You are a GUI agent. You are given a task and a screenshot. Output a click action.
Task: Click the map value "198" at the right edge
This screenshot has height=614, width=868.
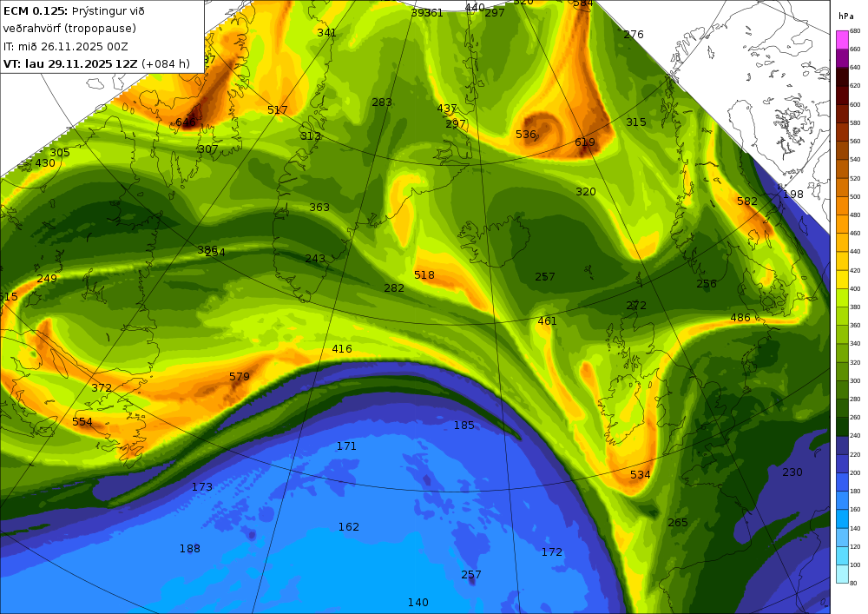coord(792,195)
